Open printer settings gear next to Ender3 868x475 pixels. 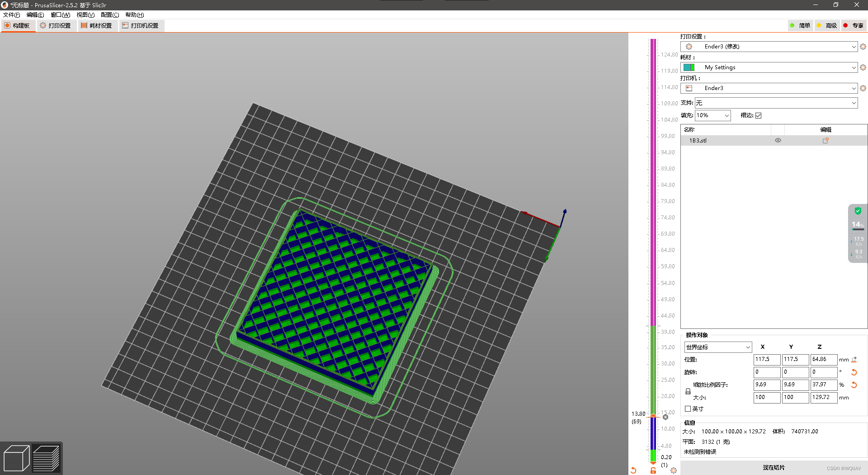[x=863, y=88]
